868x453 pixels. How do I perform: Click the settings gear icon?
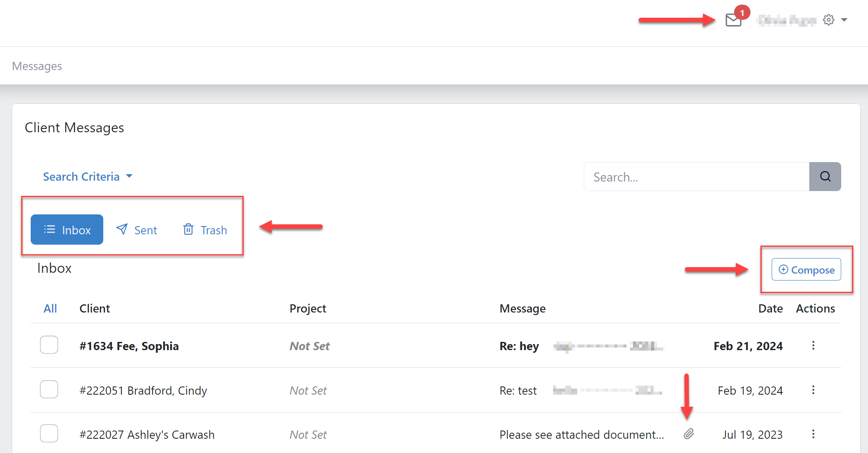point(828,19)
